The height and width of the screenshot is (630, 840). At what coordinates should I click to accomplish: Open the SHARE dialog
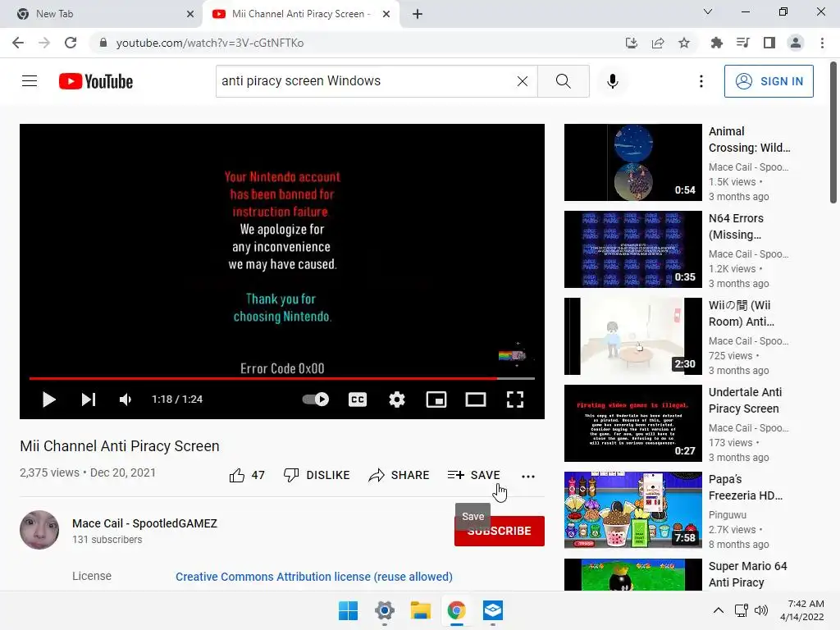[399, 475]
